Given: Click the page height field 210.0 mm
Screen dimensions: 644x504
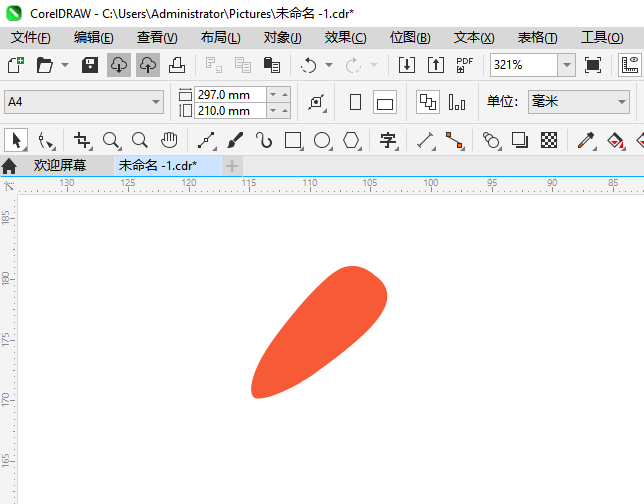Looking at the screenshot, I should tap(230, 111).
